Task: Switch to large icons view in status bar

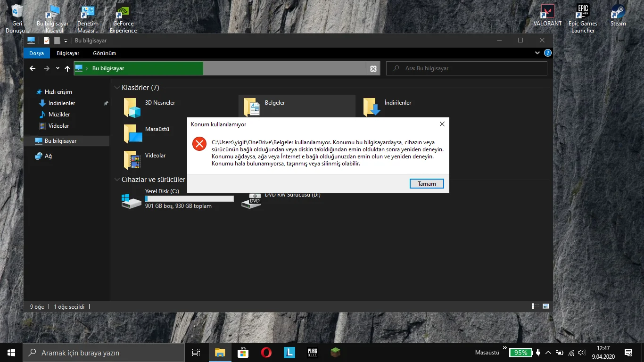Action: (546, 306)
